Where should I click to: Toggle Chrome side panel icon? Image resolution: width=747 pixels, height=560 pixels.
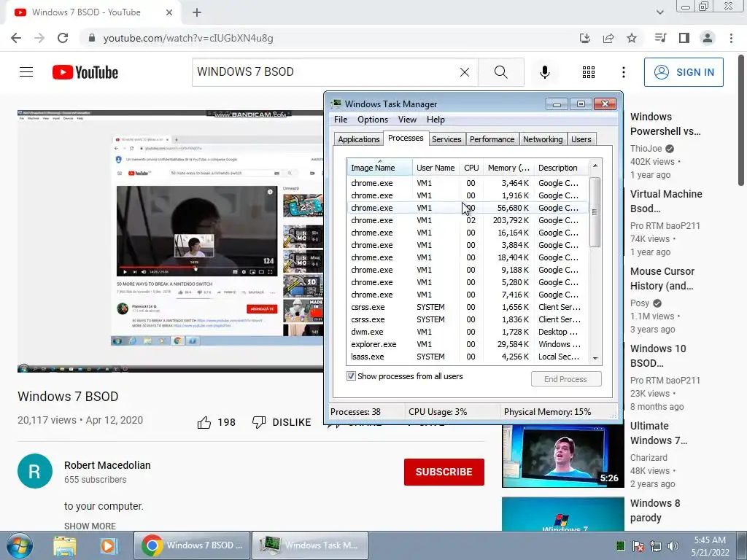684,38
